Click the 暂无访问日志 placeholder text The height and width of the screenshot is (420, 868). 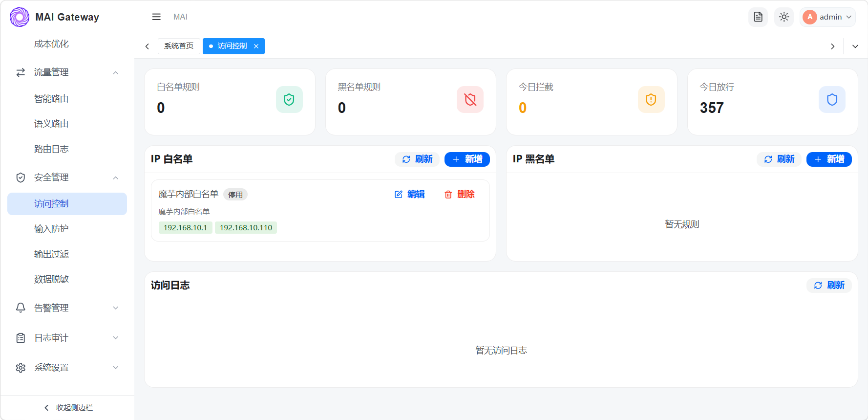pos(501,351)
